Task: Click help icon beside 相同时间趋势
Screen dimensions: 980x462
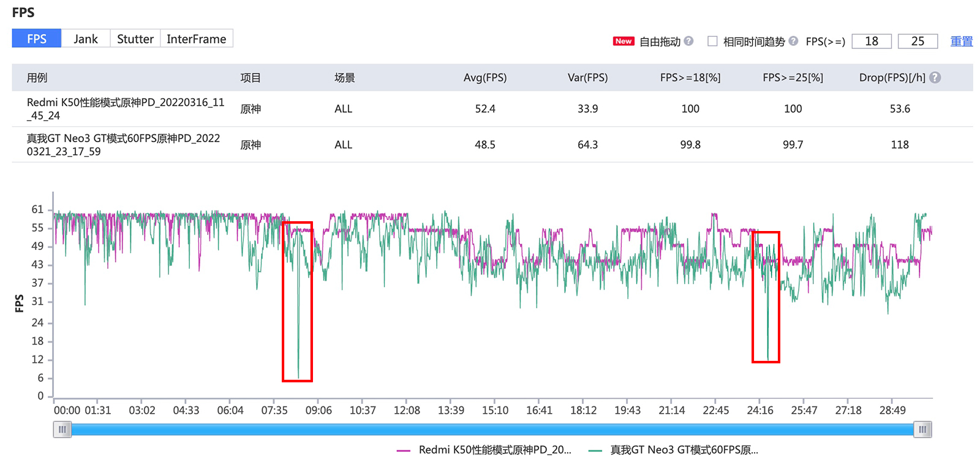Action: (x=793, y=41)
